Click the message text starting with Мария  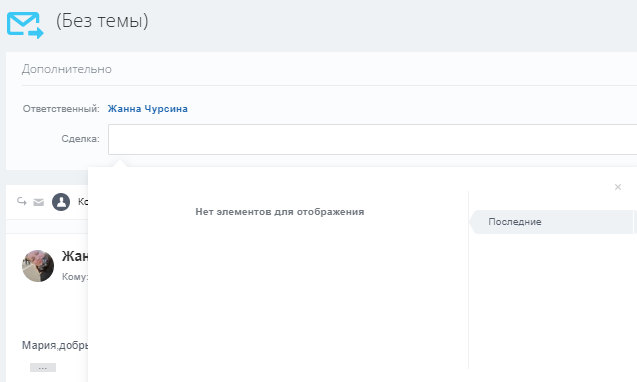[x=55, y=345]
